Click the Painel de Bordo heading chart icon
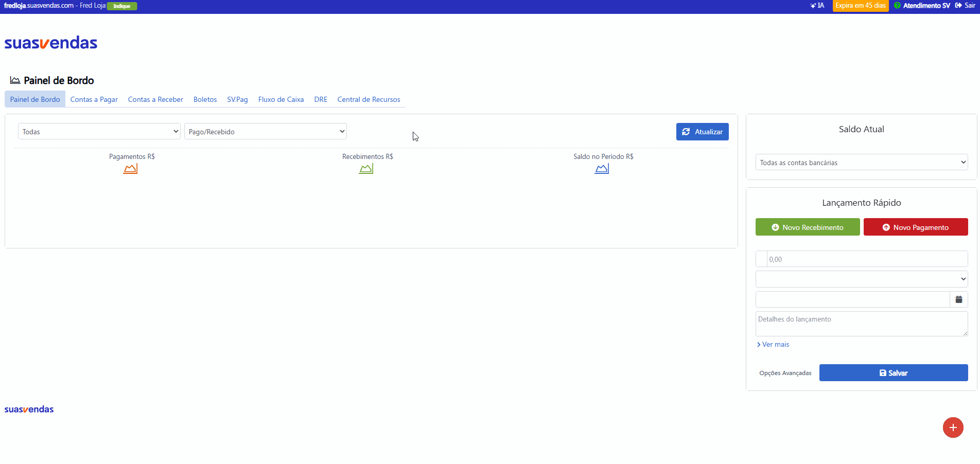The image size is (980, 464). (x=15, y=80)
